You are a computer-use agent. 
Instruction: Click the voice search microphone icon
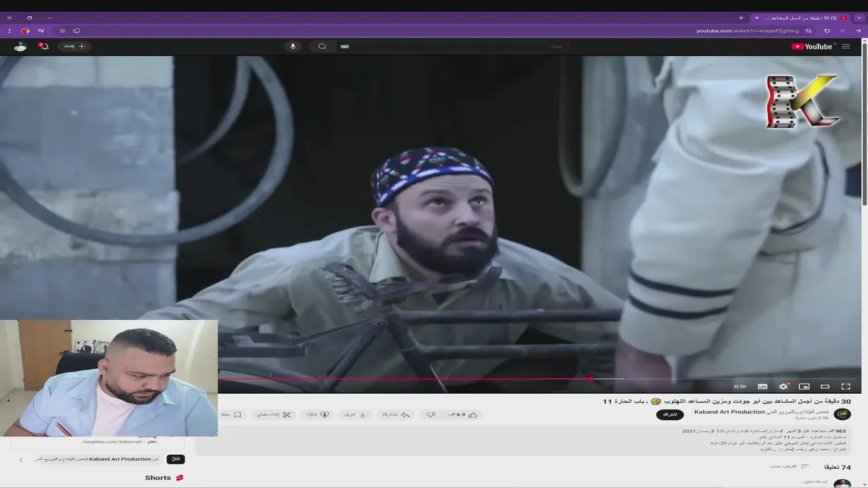(293, 46)
